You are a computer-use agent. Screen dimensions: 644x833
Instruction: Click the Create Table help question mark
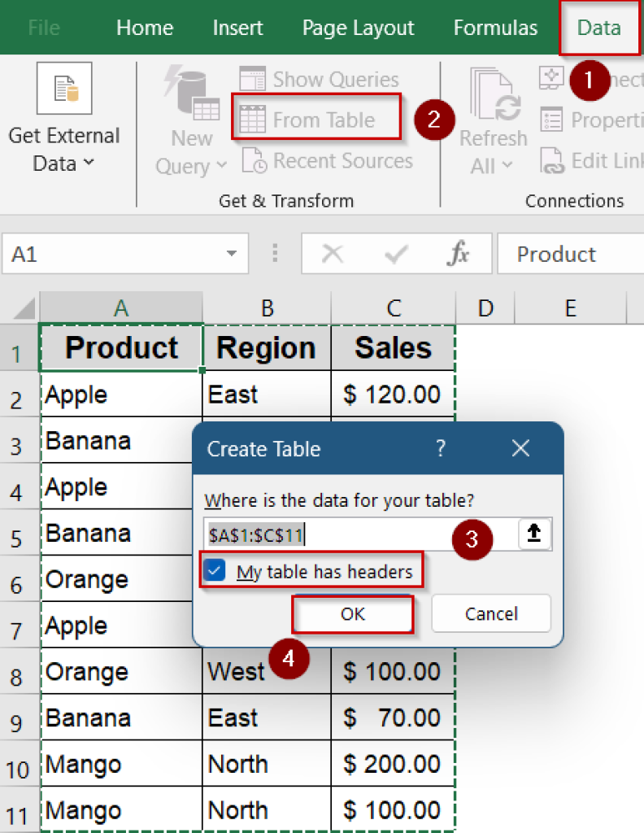pyautogui.click(x=440, y=448)
